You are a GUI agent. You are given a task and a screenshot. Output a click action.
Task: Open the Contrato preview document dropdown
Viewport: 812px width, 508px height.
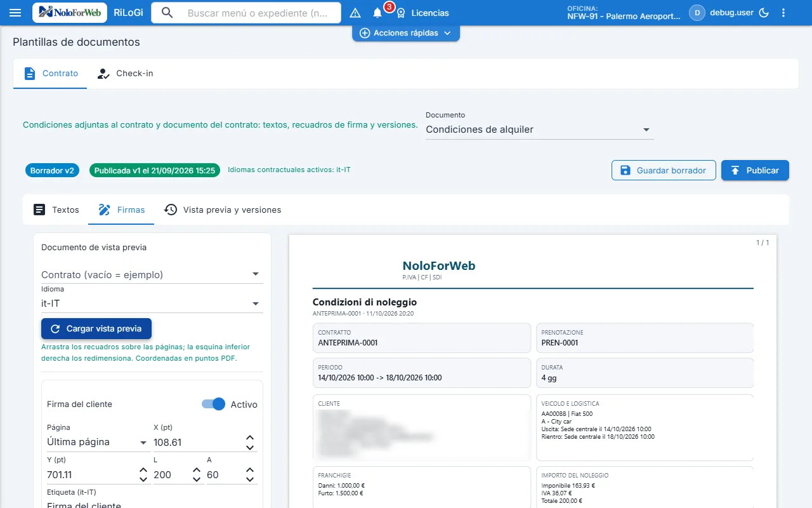(x=152, y=274)
